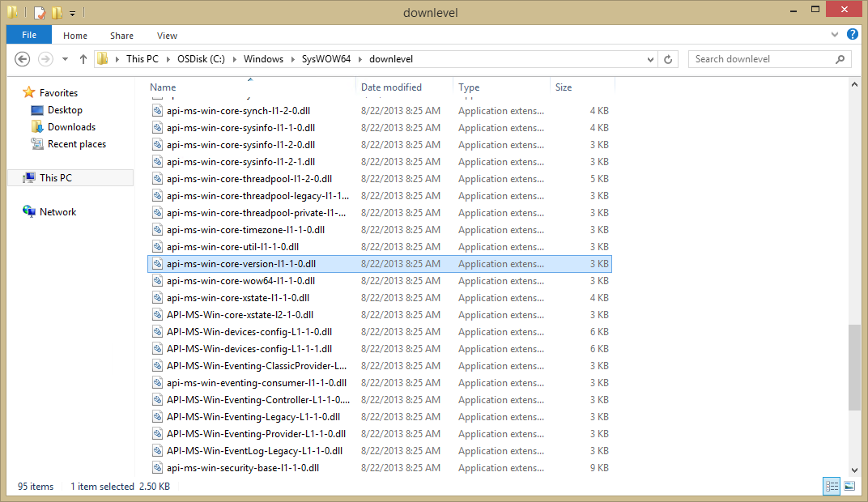Click SysWOW64 in the breadcrumb path
This screenshot has height=502, width=868.
click(x=326, y=59)
